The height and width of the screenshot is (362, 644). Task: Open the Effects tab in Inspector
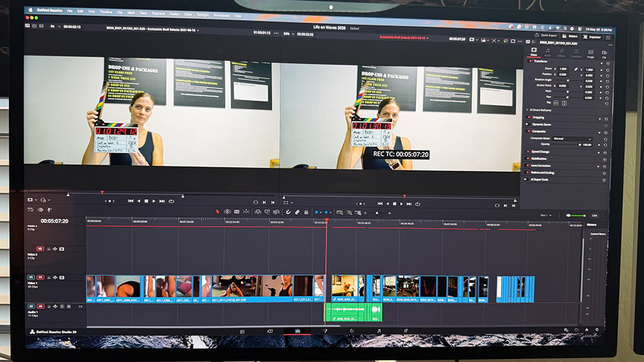pyautogui.click(x=562, y=53)
